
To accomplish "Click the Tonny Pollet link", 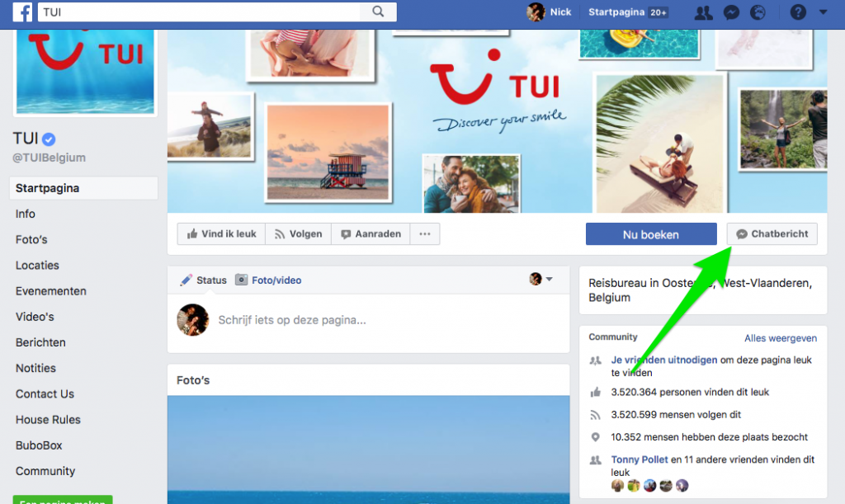I will click(640, 459).
